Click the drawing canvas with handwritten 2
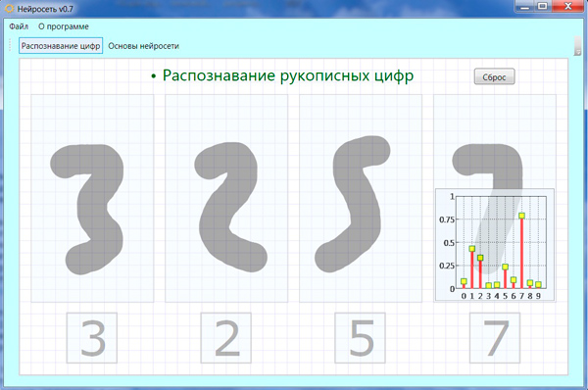This screenshot has height=390, width=588. [x=226, y=198]
